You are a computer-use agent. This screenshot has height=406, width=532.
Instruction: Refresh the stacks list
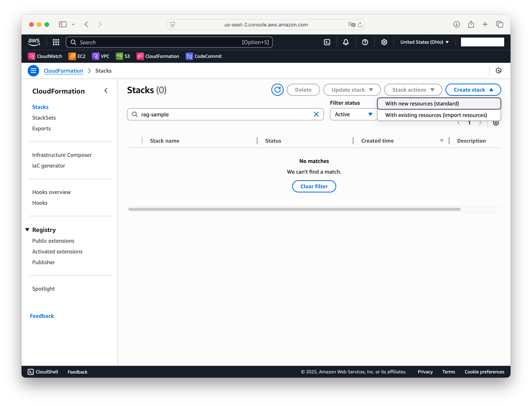(277, 90)
